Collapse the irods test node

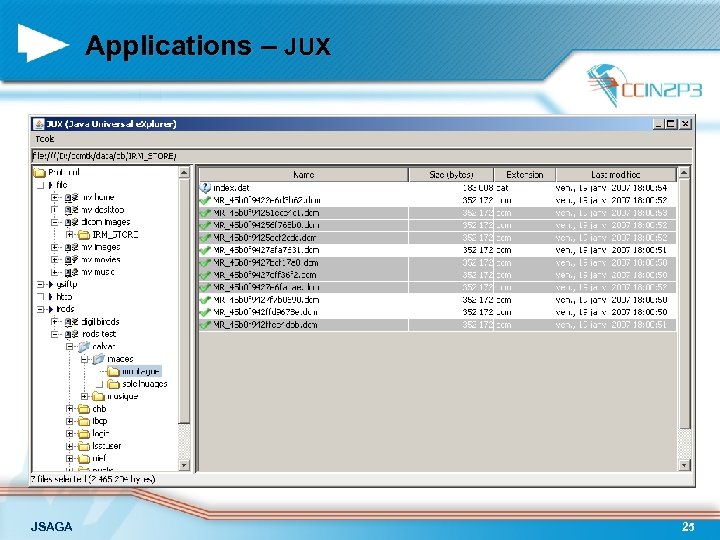[55, 334]
